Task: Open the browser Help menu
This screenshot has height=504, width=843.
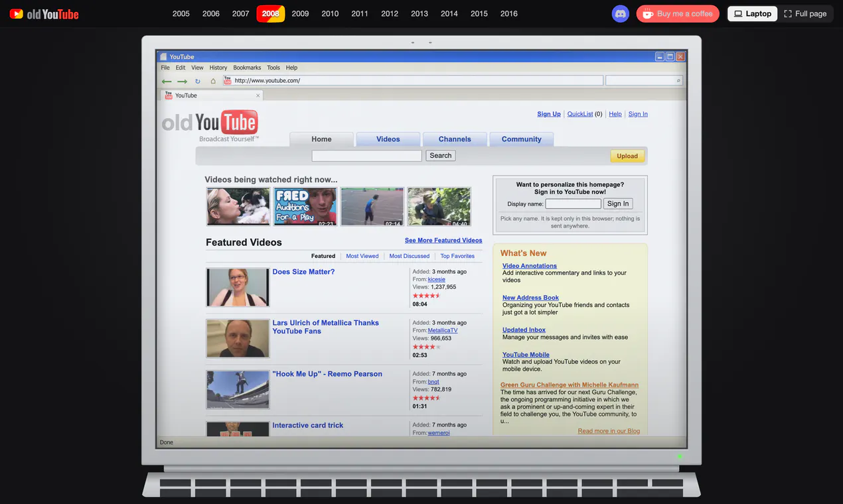Action: 291,68
